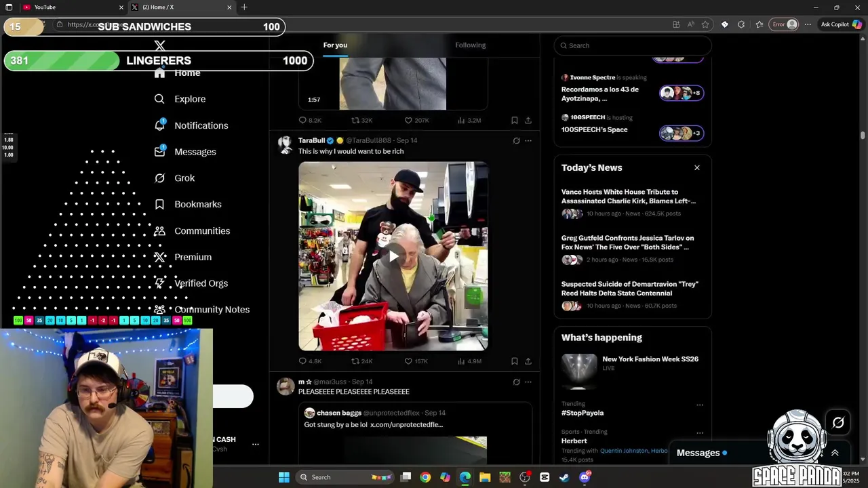Open Google Chrome from taskbar
Image resolution: width=868 pixels, height=488 pixels.
pyautogui.click(x=425, y=477)
